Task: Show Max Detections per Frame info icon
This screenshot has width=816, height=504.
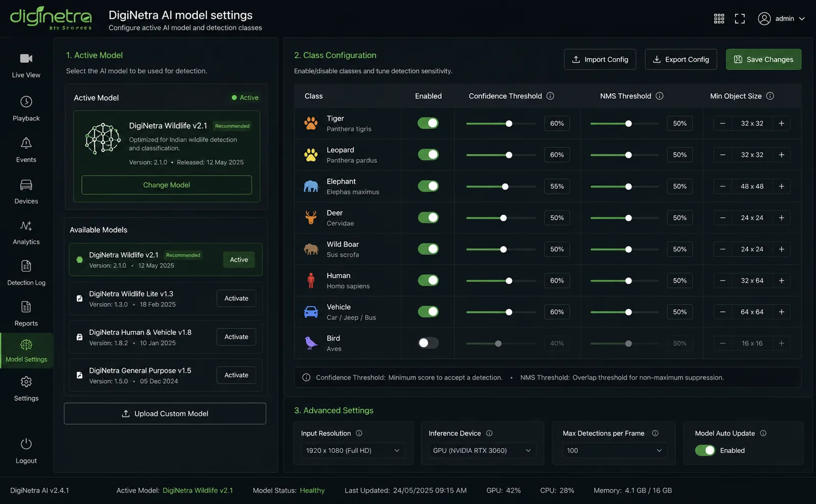Action: pyautogui.click(x=655, y=433)
